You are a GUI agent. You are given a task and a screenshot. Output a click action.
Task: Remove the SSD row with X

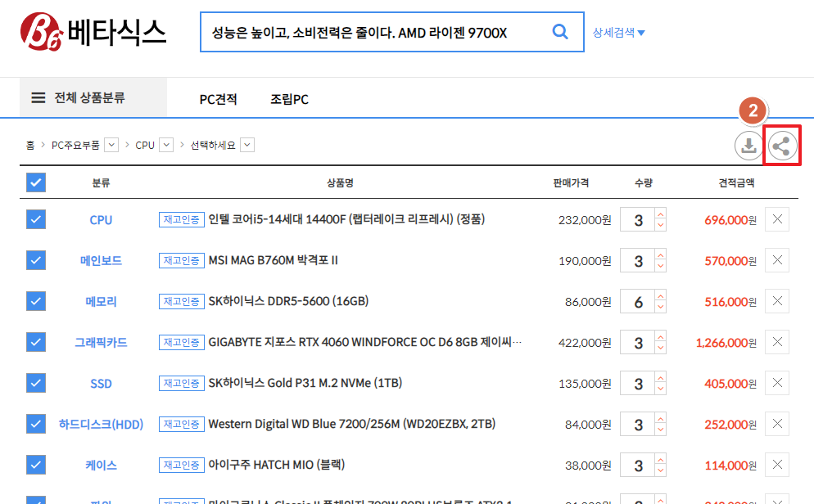777,383
